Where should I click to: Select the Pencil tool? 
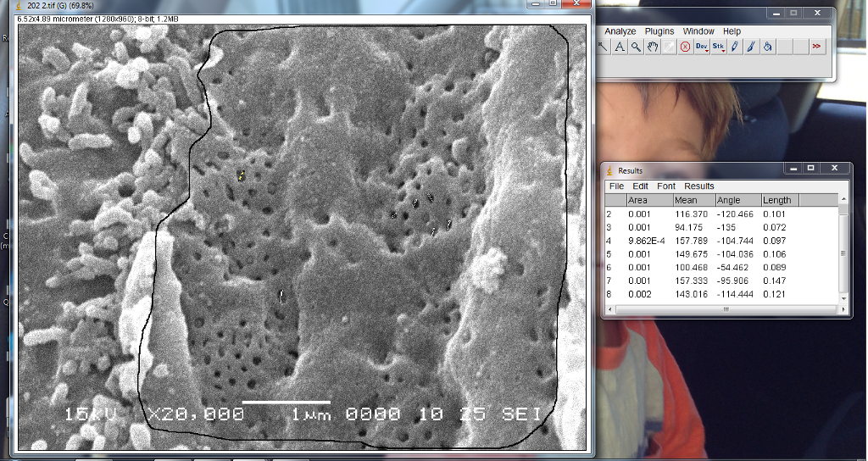(735, 47)
